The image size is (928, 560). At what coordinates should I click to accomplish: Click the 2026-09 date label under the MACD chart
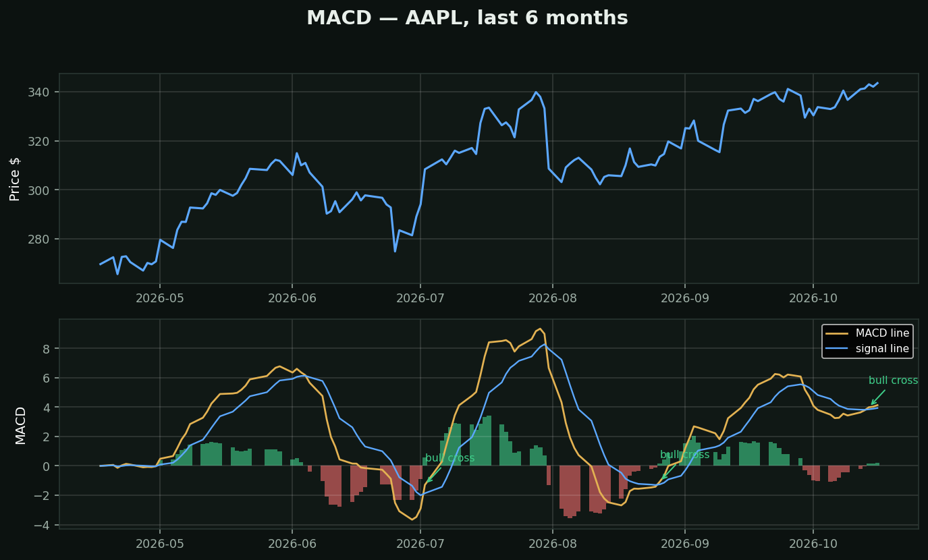[x=684, y=543]
